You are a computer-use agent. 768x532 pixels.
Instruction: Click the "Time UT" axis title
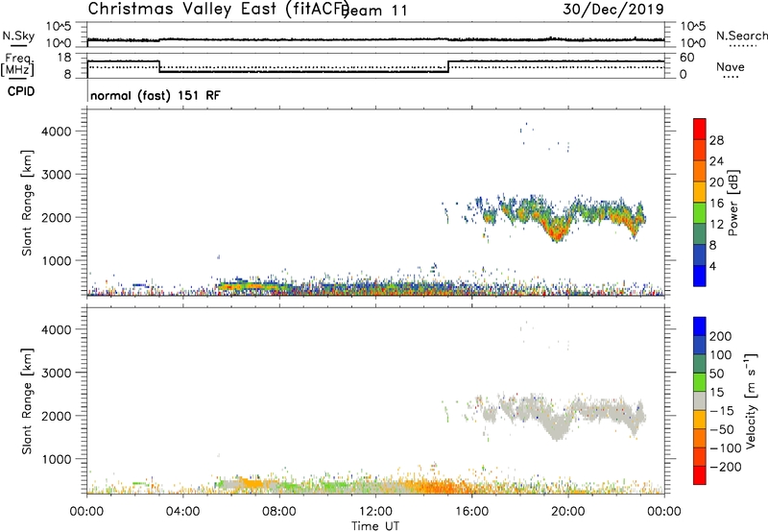tap(375, 526)
